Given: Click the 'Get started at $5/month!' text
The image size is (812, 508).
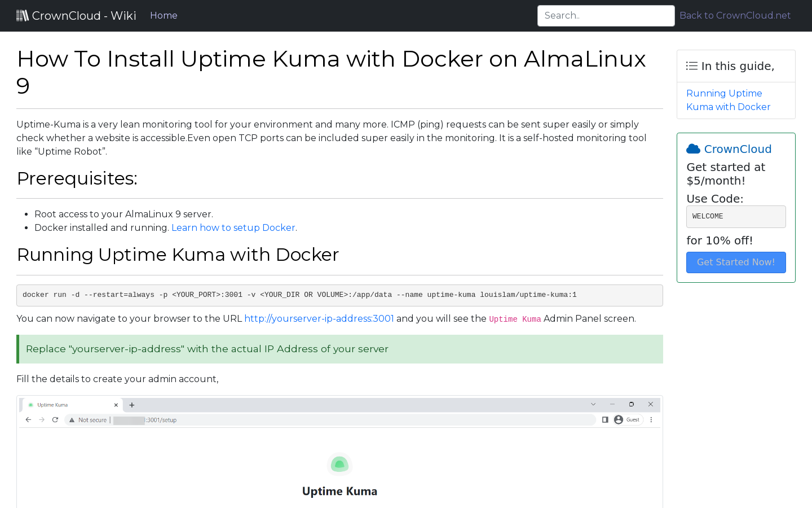Looking at the screenshot, I should [726, 174].
